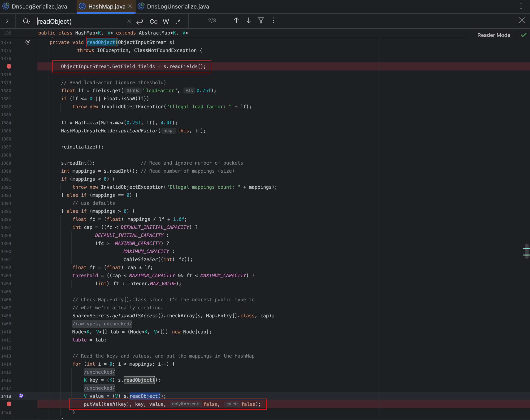Viewport: 530px width, 420px height.
Task: Click the gutter annotation icon on line 1374
Action: (28, 42)
